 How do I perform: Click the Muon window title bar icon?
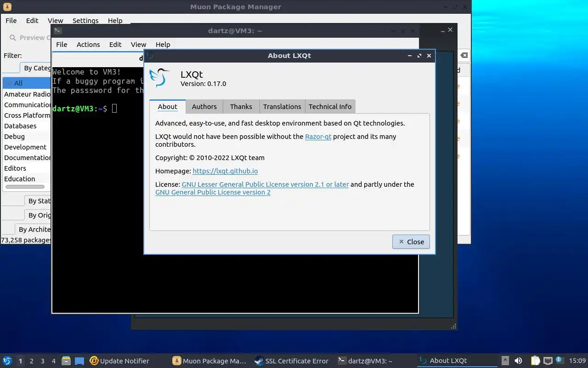pos(7,7)
